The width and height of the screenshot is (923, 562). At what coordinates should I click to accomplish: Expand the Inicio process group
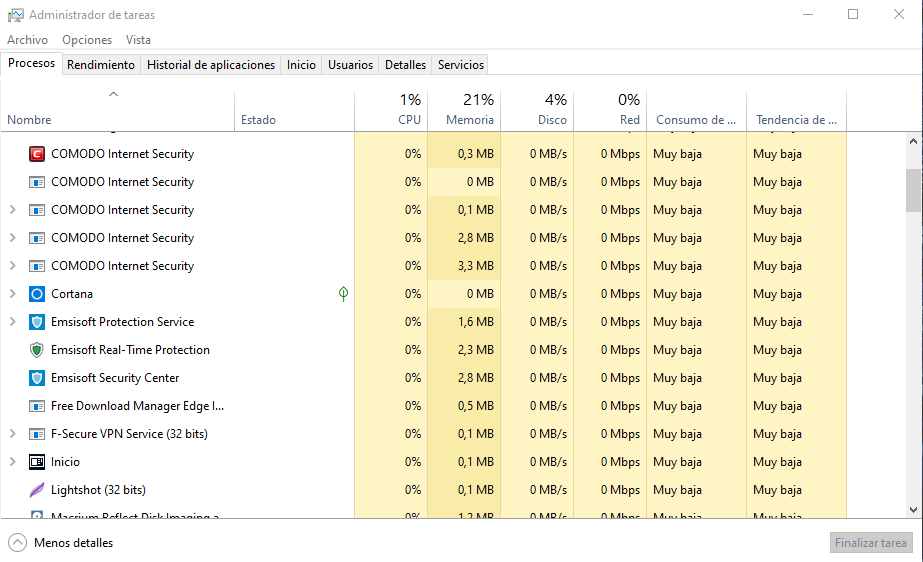click(x=12, y=462)
